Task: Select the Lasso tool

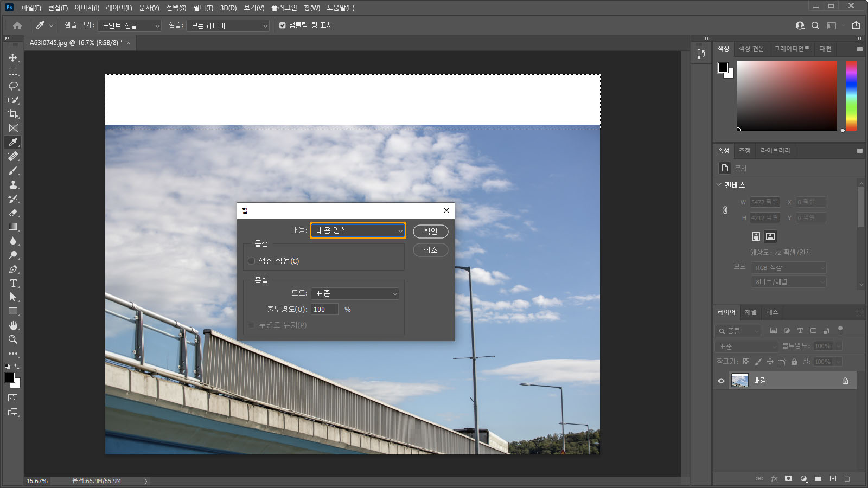Action: pos(13,86)
